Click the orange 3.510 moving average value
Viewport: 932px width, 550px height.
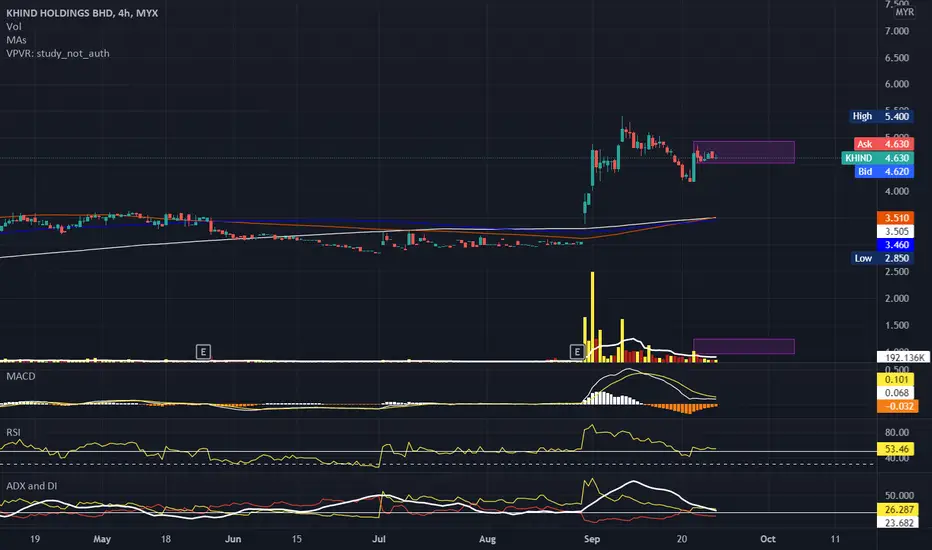[x=896, y=218]
